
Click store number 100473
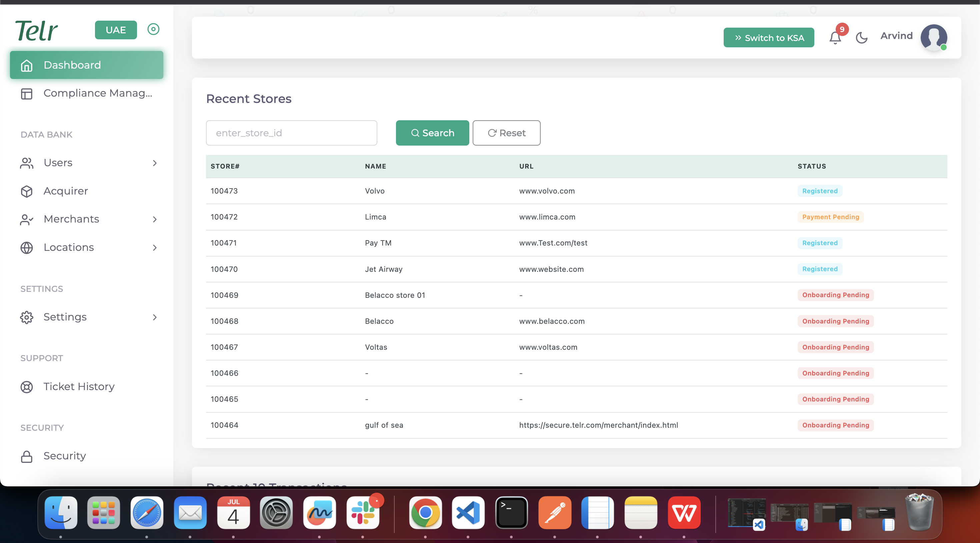224,191
